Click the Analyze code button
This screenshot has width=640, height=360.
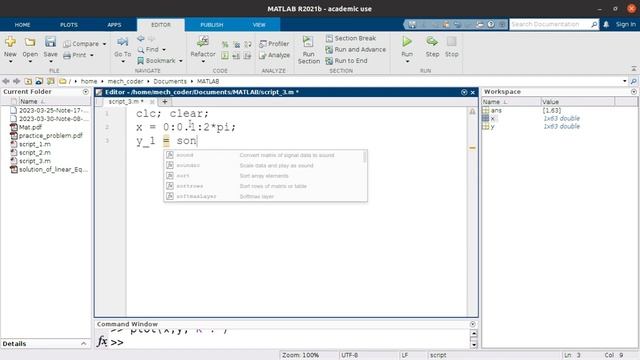274,55
